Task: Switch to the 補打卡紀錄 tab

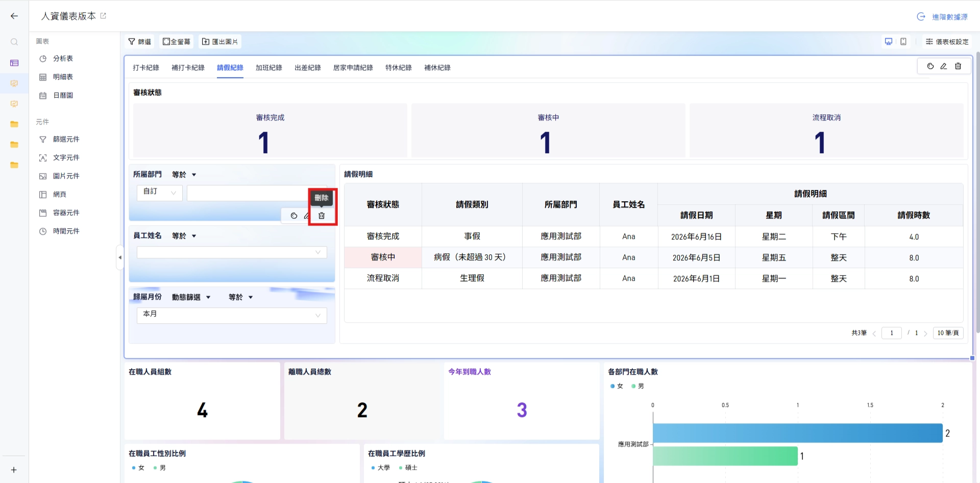Action: coord(188,67)
